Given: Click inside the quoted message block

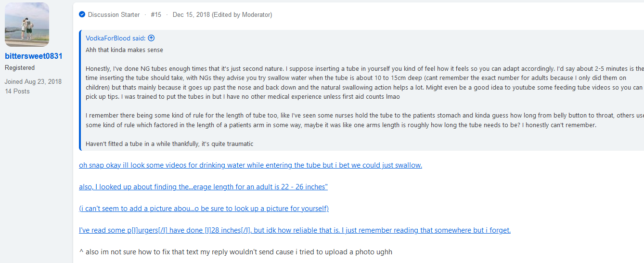Looking at the screenshot, I should point(362,90).
